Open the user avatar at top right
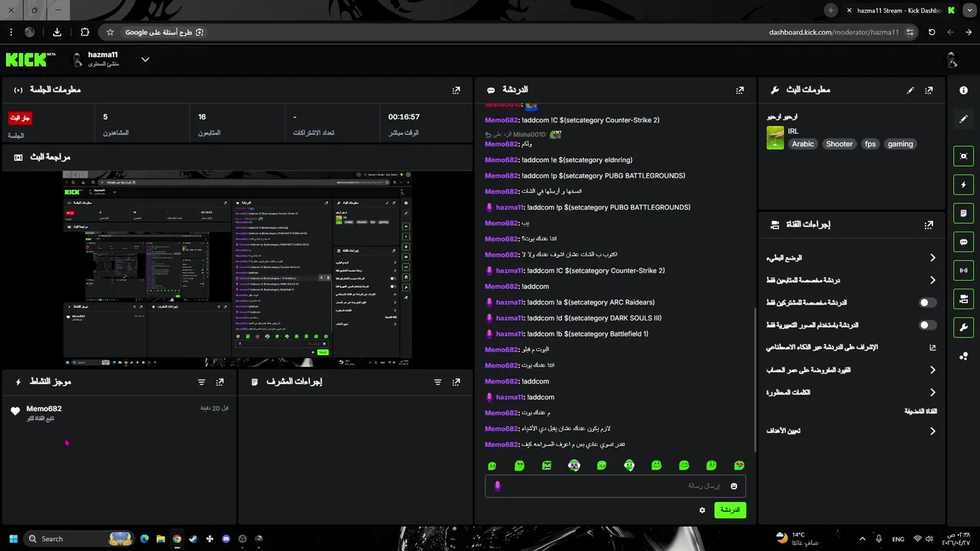The image size is (980, 551). [952, 60]
